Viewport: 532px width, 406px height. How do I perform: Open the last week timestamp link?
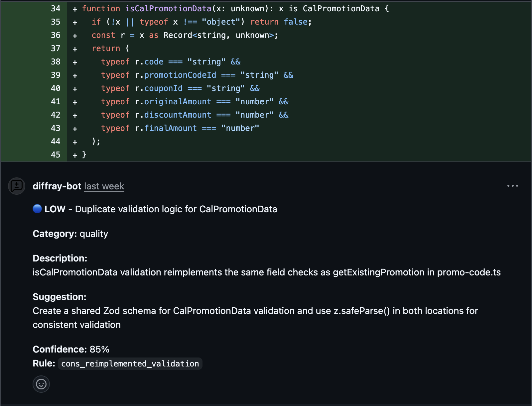pos(104,186)
